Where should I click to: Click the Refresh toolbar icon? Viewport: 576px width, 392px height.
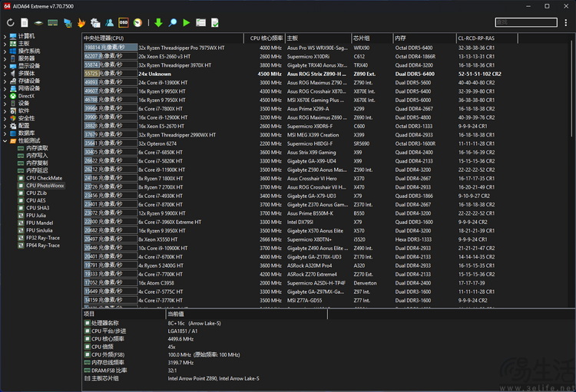(x=10, y=23)
